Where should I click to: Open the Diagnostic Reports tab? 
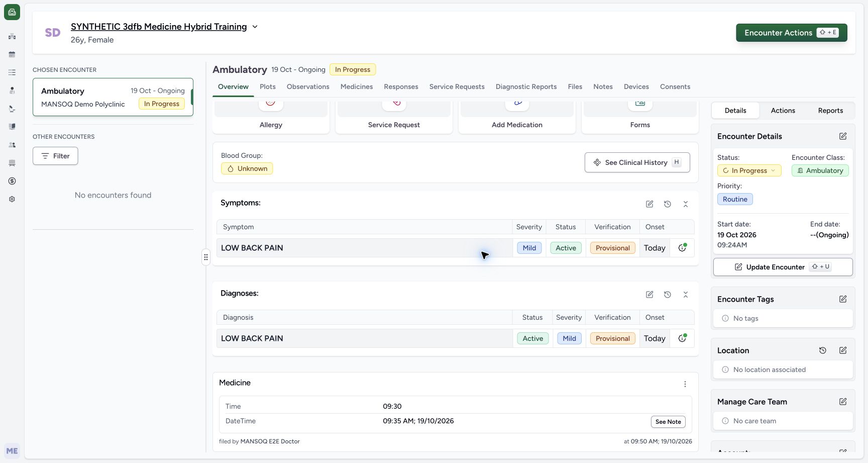[526, 86]
